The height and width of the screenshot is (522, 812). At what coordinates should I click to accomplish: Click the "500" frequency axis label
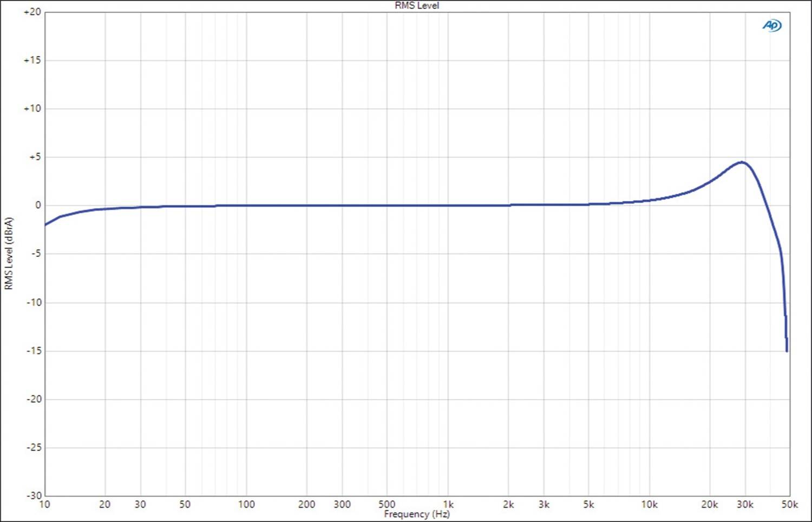(x=387, y=504)
